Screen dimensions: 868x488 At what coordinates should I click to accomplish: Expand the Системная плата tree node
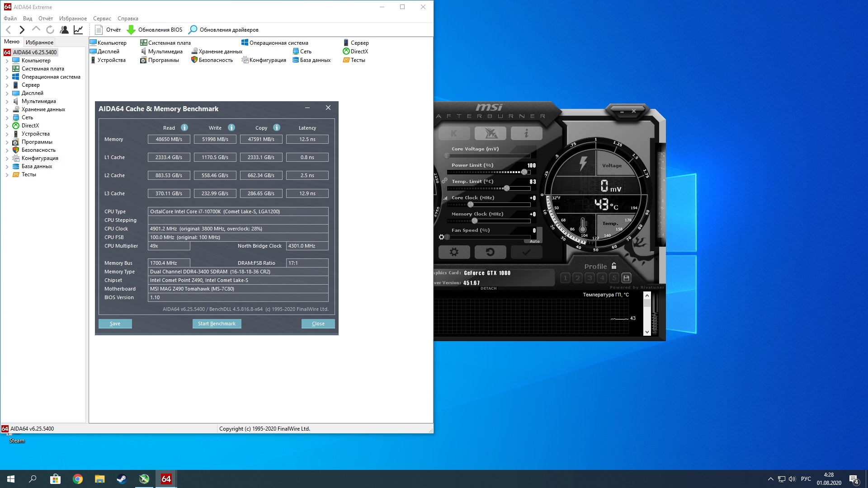7,69
